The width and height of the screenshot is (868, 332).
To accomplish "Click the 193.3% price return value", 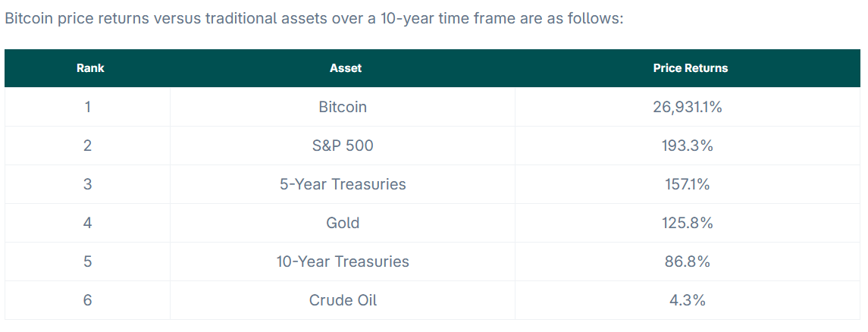I will point(688,146).
